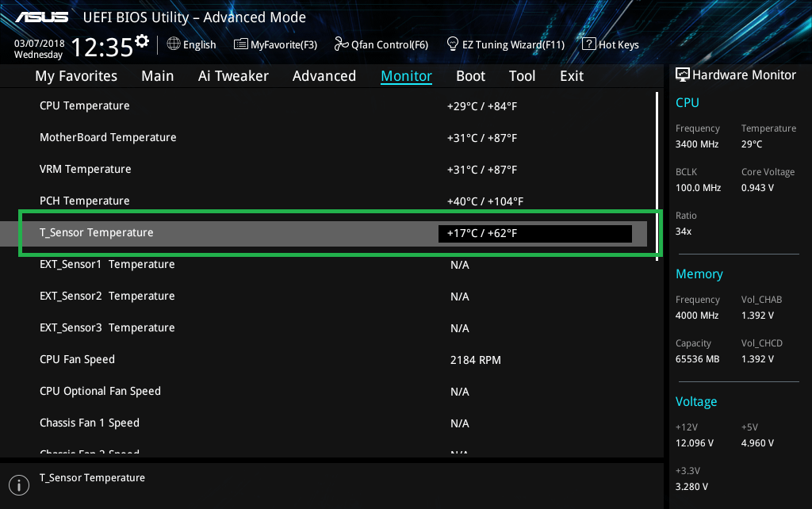Image resolution: width=812 pixels, height=509 pixels.
Task: Open MyFavorite list icon
Action: coord(241,44)
